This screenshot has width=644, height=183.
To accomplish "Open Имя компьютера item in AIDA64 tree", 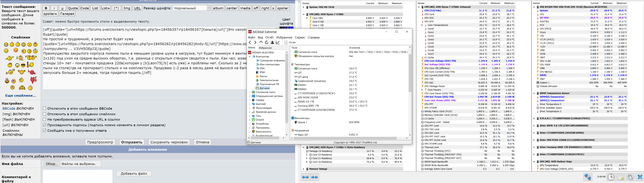I will click(x=267, y=64).
